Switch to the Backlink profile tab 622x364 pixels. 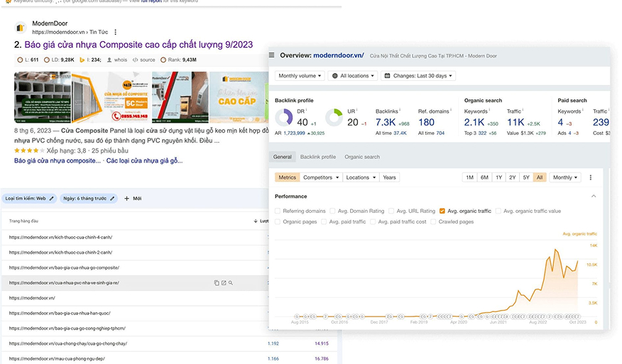[317, 157]
